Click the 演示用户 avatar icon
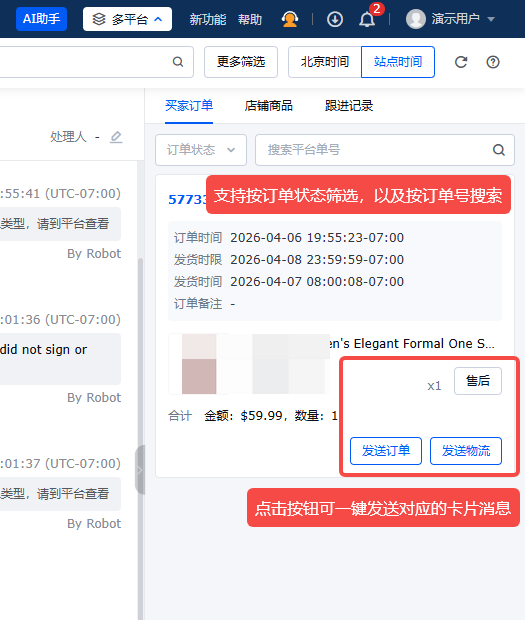This screenshot has width=525, height=620. tap(416, 19)
